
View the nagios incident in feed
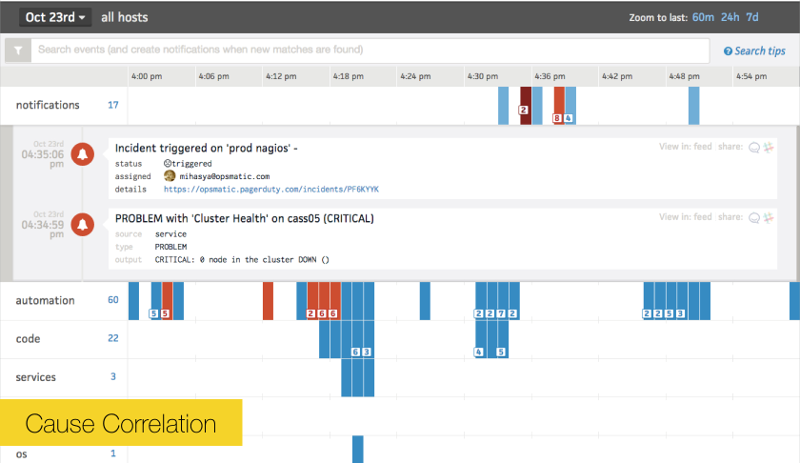click(x=685, y=147)
